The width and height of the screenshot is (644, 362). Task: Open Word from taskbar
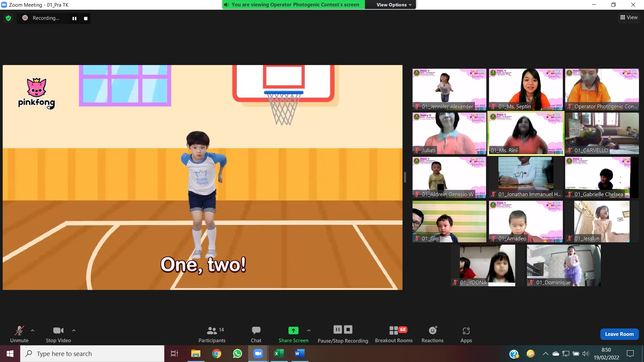coord(300,354)
